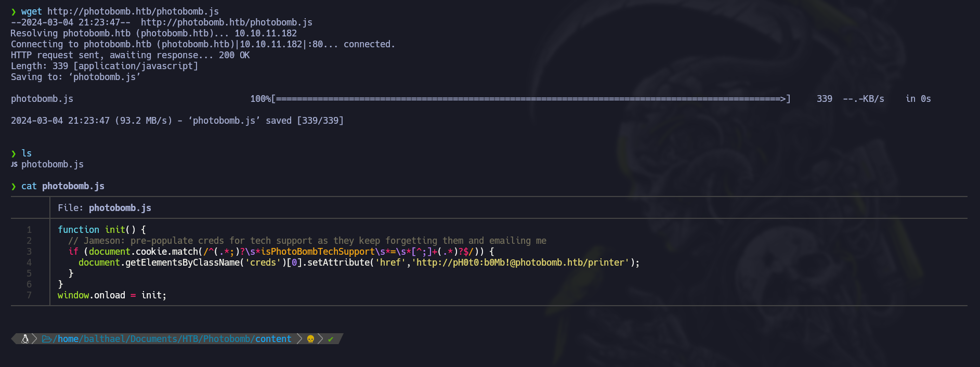Click the printer URL with credentials in code
This screenshot has width=980, height=367.
click(522, 263)
